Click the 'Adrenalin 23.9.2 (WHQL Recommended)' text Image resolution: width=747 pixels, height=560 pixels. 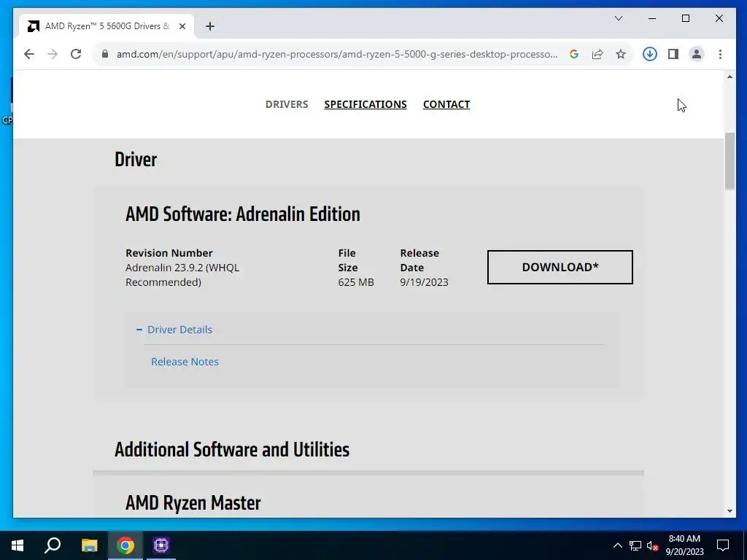pos(182,275)
